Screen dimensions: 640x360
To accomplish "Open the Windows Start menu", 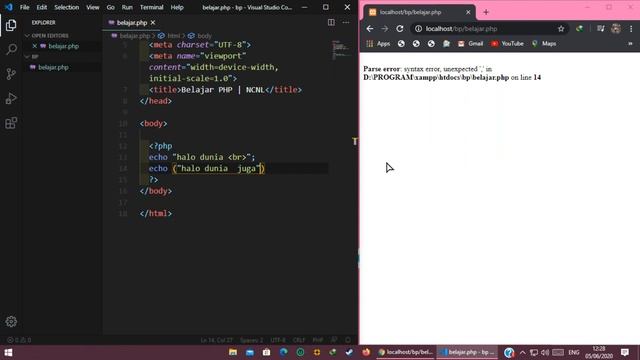I will coord(8,352).
